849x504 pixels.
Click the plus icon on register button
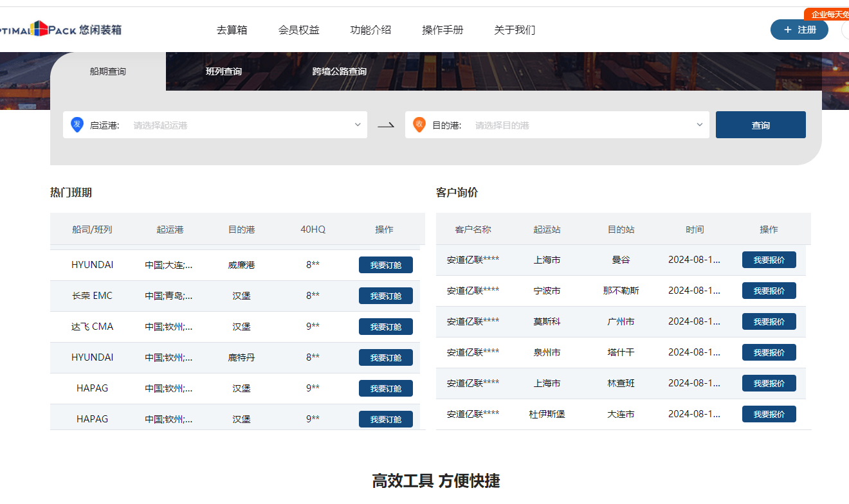click(x=787, y=30)
